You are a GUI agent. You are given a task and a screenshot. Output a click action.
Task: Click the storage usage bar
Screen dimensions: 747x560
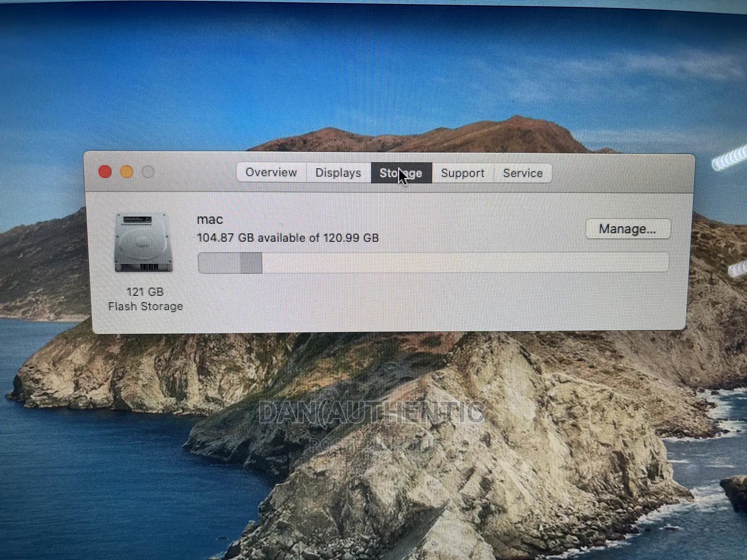coord(433,263)
